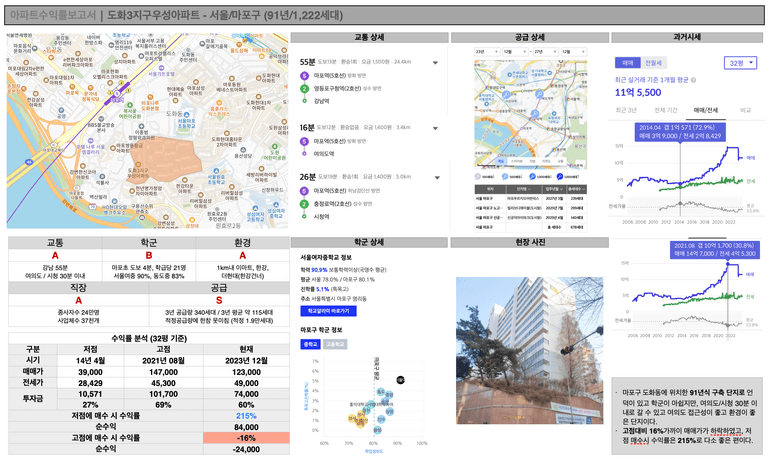Click the 2021.08 peak marker on the lower price chart

728,264
